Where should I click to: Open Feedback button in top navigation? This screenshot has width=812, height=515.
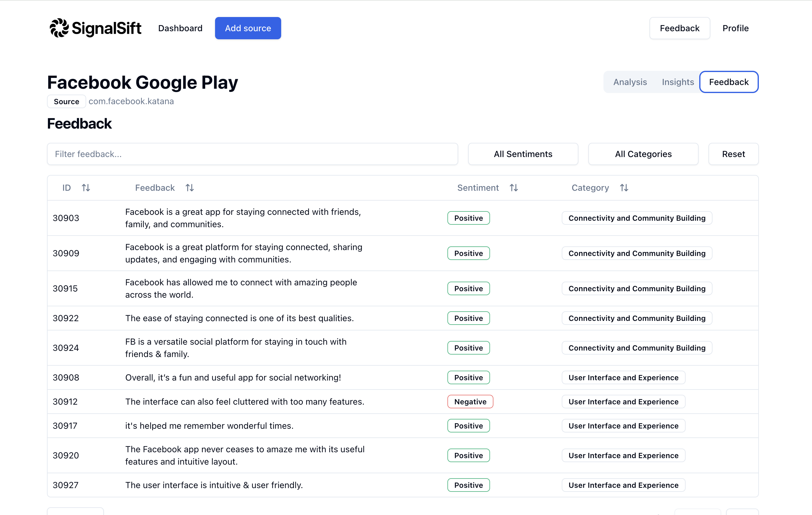(679, 28)
